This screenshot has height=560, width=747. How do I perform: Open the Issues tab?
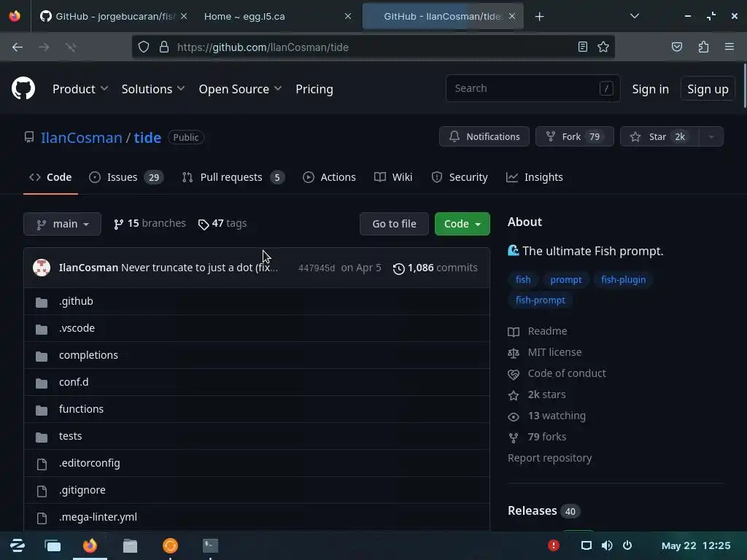coord(126,177)
